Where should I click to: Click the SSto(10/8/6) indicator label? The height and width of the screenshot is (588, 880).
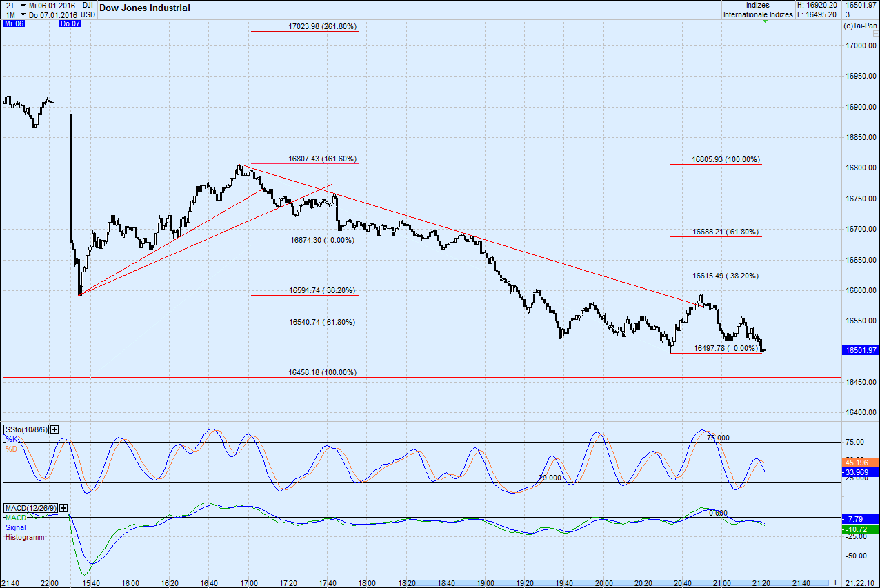pyautogui.click(x=26, y=429)
